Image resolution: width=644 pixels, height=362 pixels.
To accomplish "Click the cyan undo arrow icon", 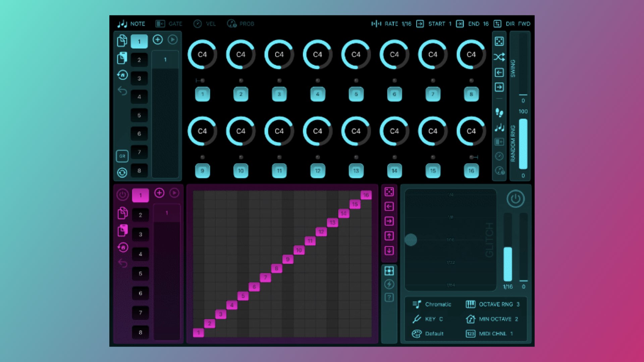I will 122,90.
